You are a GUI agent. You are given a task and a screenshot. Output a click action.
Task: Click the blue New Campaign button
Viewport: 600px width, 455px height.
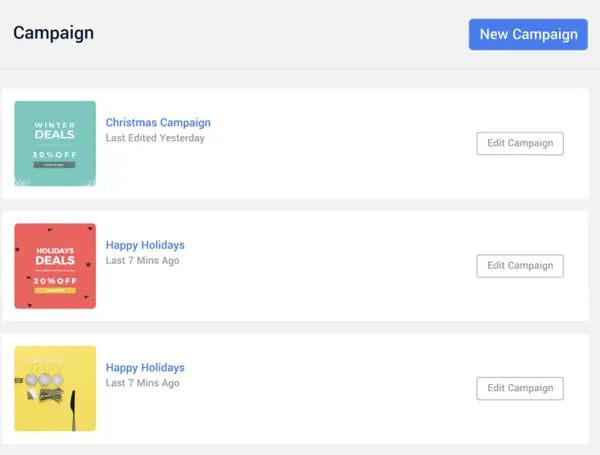coord(528,34)
